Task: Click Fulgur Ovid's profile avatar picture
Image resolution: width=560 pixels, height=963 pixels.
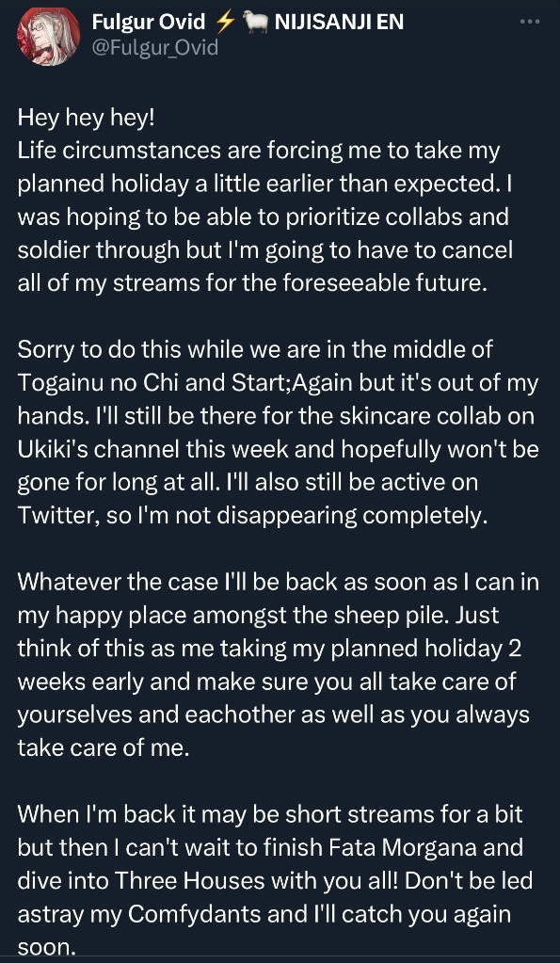Action: [49, 36]
